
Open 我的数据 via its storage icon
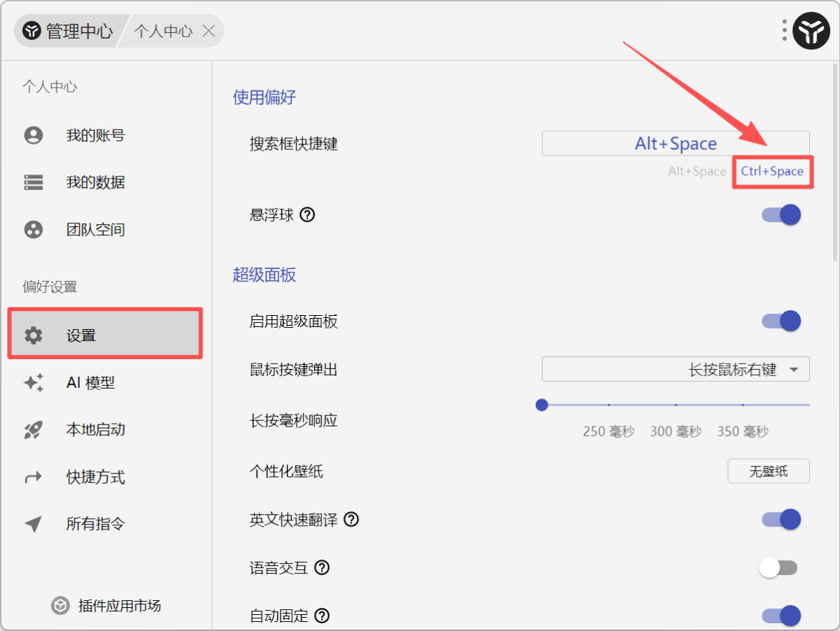point(34,183)
